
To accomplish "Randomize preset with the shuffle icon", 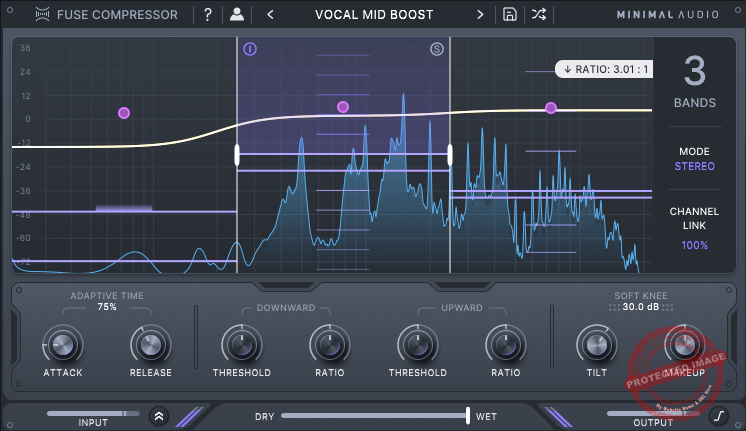I will click(x=539, y=15).
